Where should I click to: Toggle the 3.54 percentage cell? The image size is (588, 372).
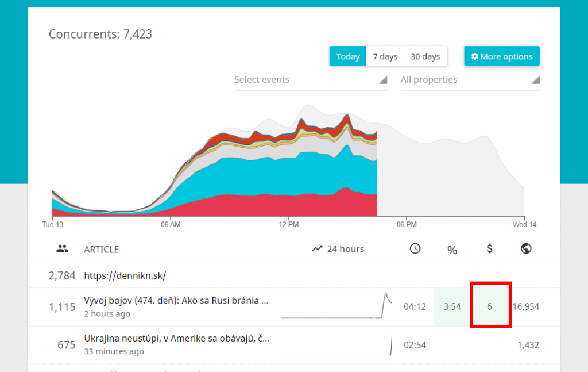(452, 306)
